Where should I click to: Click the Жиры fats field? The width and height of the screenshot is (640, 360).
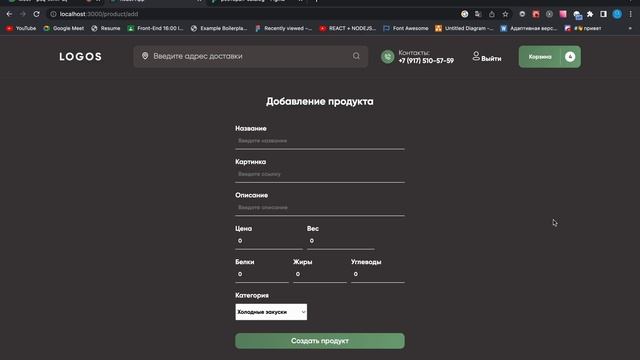pos(320,275)
